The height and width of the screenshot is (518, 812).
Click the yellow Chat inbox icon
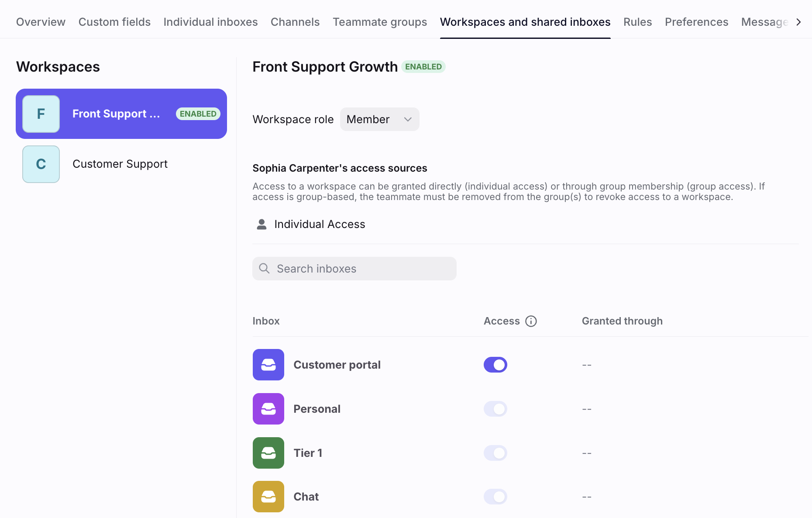pyautogui.click(x=268, y=497)
